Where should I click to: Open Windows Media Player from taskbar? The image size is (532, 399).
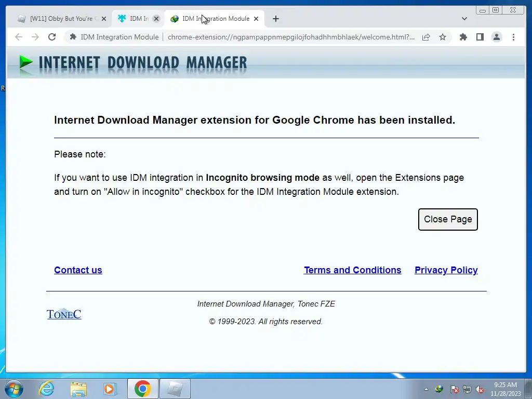click(x=110, y=389)
